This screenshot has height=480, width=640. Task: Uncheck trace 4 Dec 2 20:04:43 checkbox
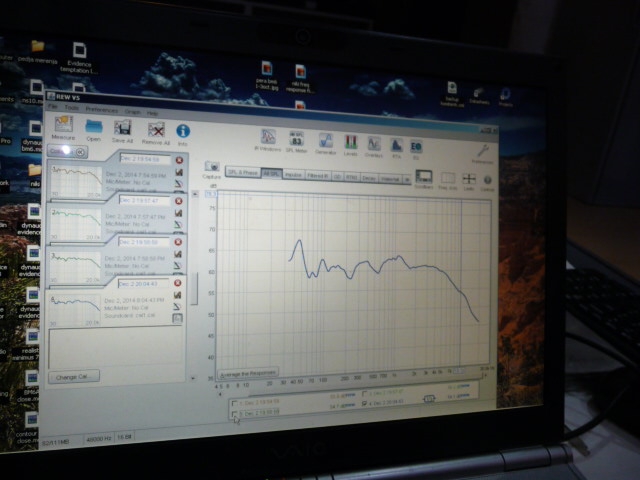pyautogui.click(x=364, y=404)
